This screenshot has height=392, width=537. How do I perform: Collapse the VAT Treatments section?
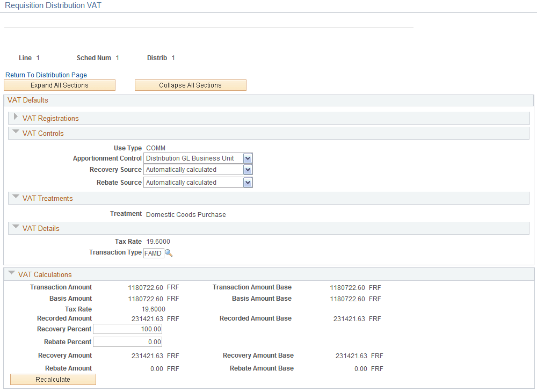click(16, 197)
